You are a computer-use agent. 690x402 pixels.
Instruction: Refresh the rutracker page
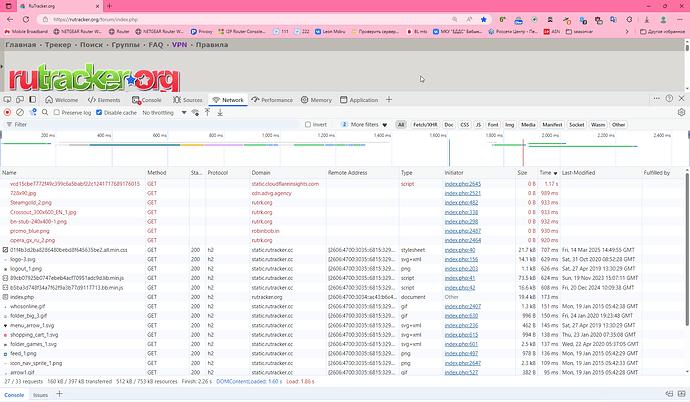(x=26, y=19)
